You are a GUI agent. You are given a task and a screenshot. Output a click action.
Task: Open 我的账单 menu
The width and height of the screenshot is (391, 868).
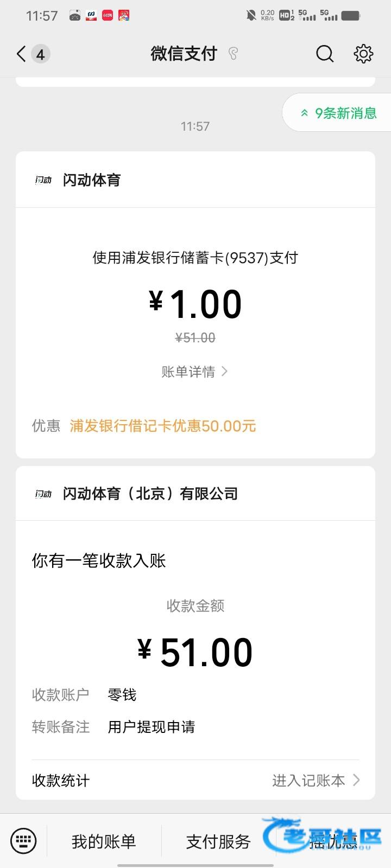tap(104, 841)
